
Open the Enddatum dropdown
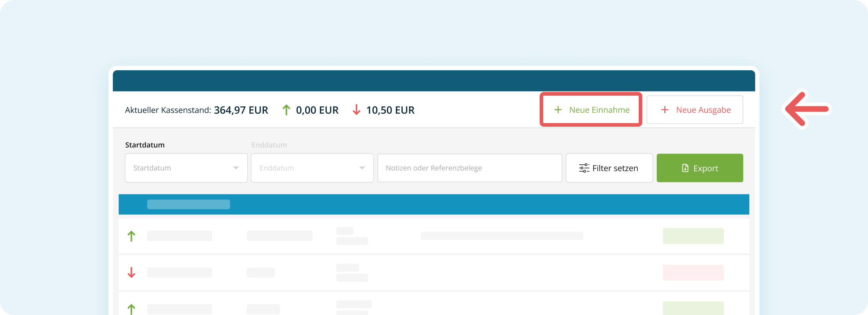[312, 168]
